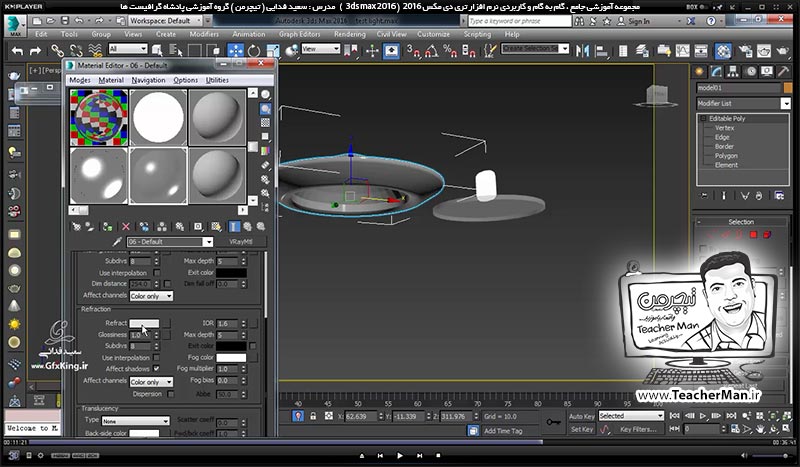Open the Utilities menu in Material Editor

pyautogui.click(x=217, y=80)
